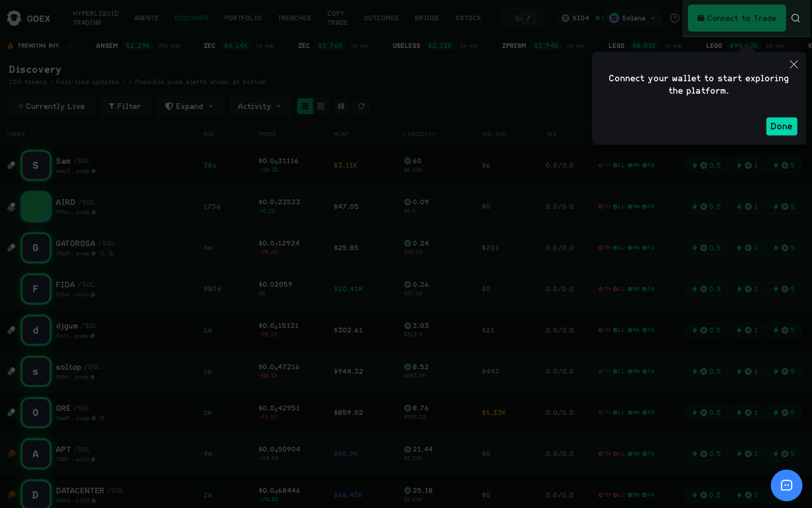
Task: Switch to the Trenches tab
Action: click(294, 18)
